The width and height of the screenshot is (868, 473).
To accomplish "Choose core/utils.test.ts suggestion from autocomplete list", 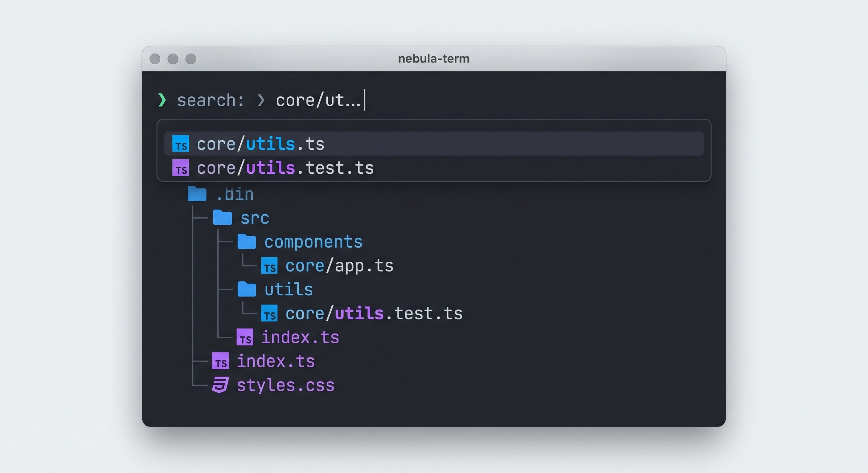I will pyautogui.click(x=285, y=168).
